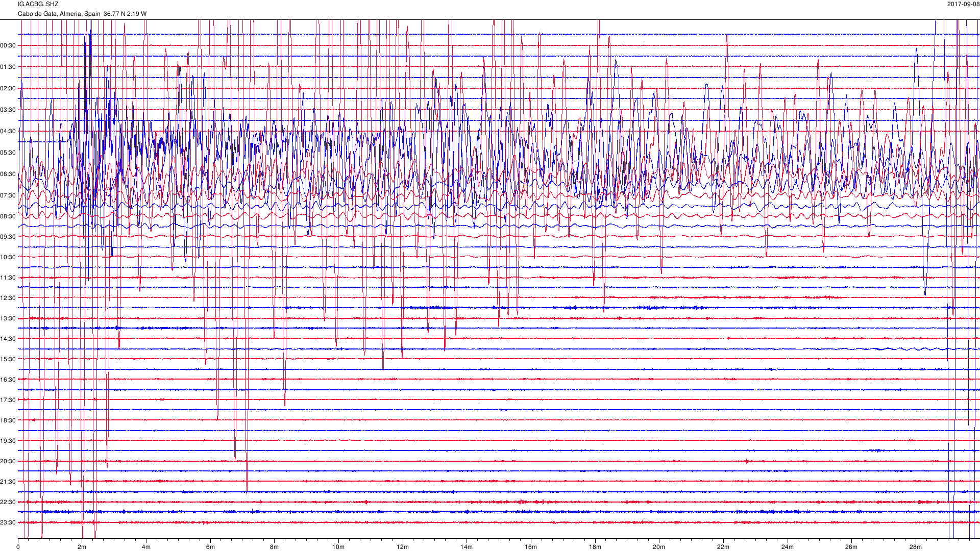Select the 10:30 time row label
980x551 pixels.
(8, 257)
